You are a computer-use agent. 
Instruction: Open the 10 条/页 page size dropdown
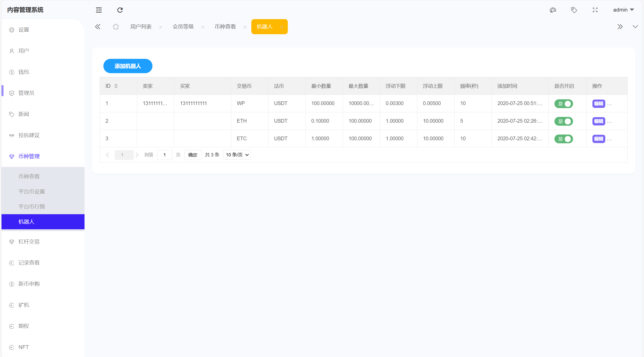237,155
